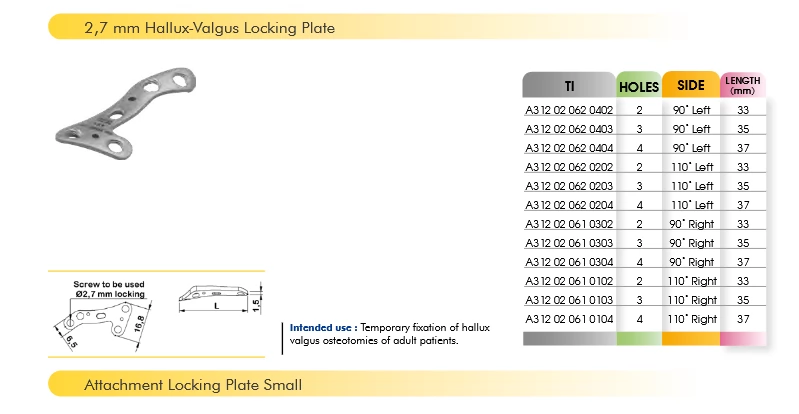Click part number A3 12 02 062 0404
The height and width of the screenshot is (414, 799).
point(569,148)
